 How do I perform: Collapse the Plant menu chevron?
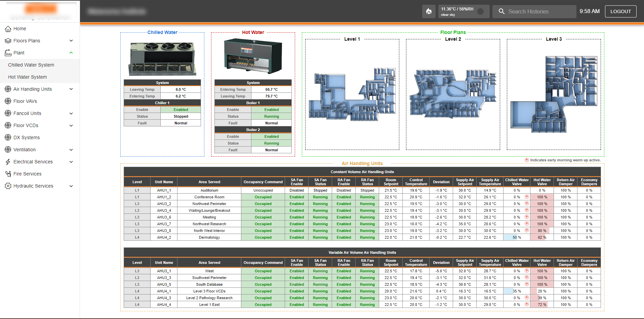pyautogui.click(x=71, y=53)
